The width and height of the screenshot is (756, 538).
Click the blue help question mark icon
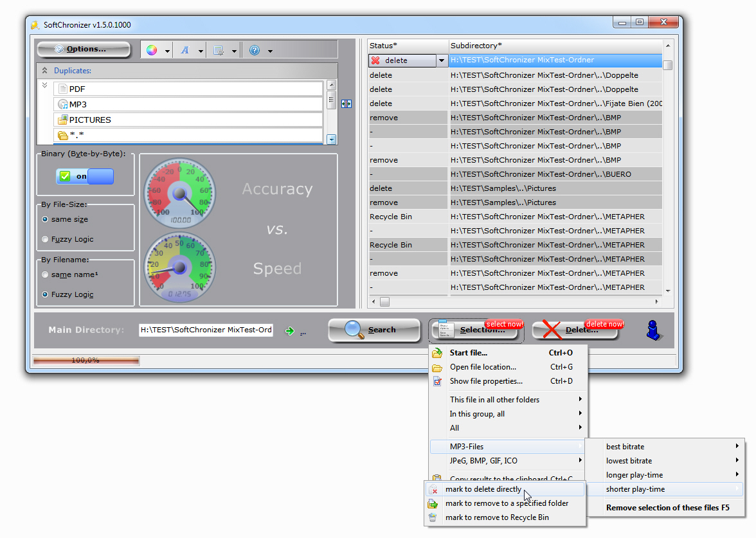[255, 50]
